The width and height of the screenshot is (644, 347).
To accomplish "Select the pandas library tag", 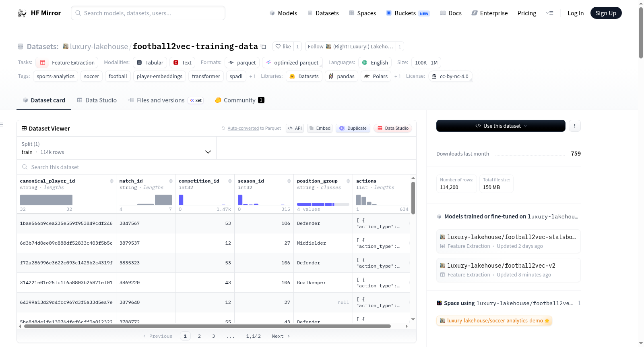I will [342, 76].
